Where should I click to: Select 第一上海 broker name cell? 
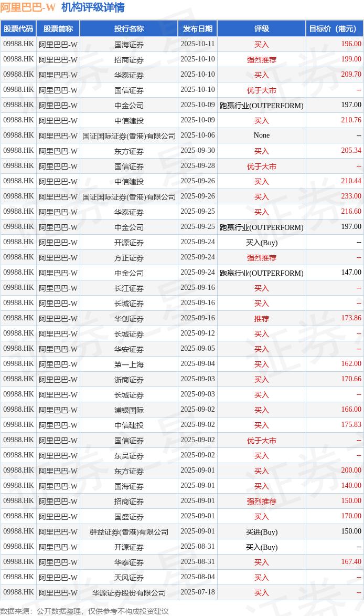[x=129, y=364]
